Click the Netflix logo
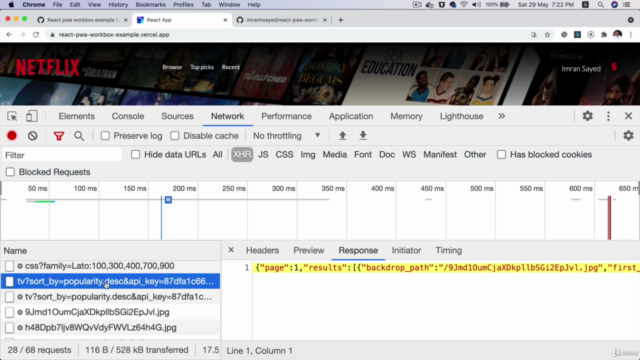The height and width of the screenshot is (360, 640). pos(47,68)
